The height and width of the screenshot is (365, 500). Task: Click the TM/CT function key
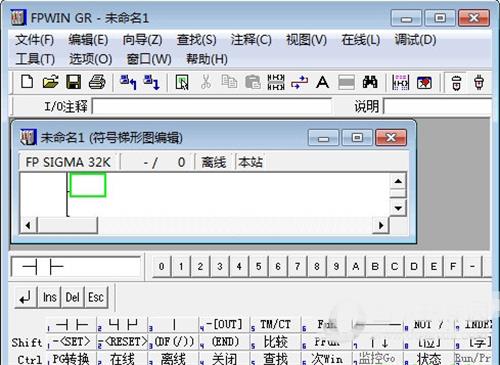click(x=275, y=325)
